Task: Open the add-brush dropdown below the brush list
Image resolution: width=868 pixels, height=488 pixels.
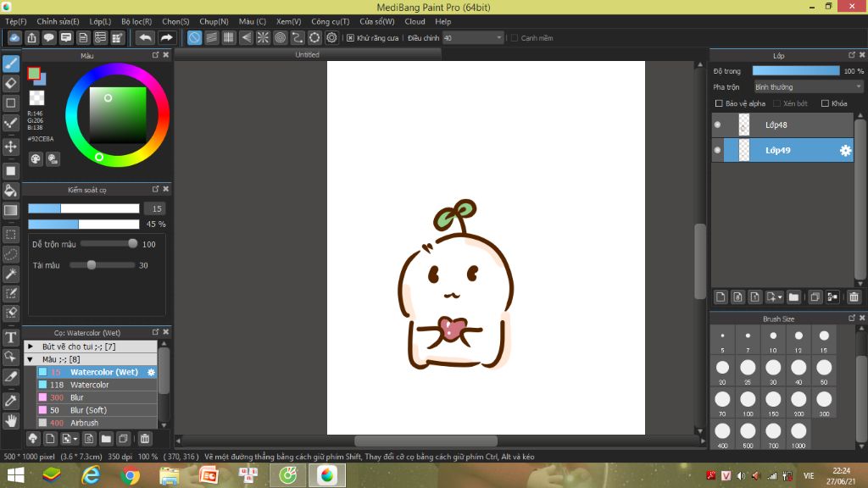Action: (x=70, y=439)
